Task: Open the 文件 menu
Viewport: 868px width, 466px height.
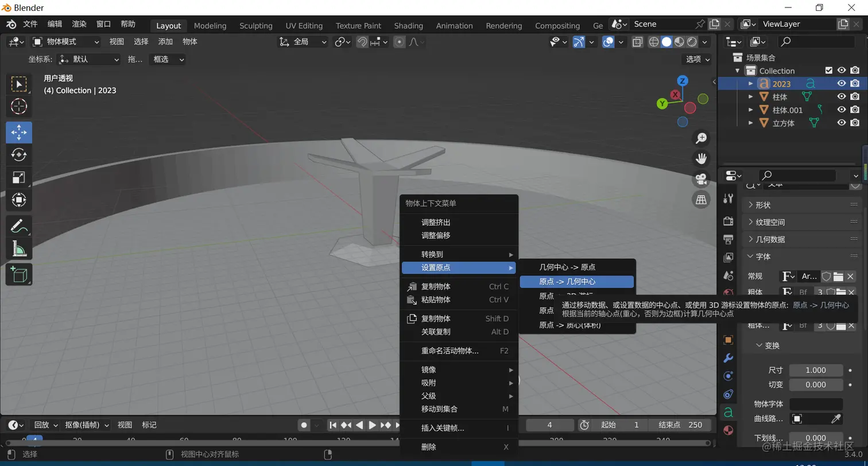Action: (x=30, y=24)
